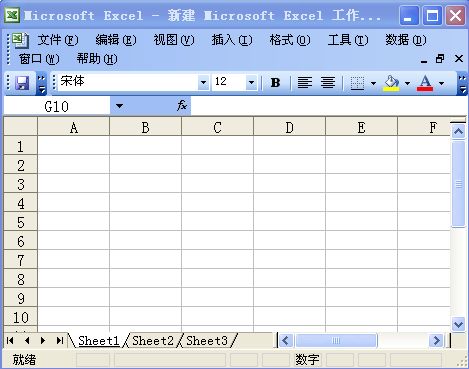This screenshot has width=469, height=369.
Task: Open the font size dropdown showing 12
Action: 251,82
